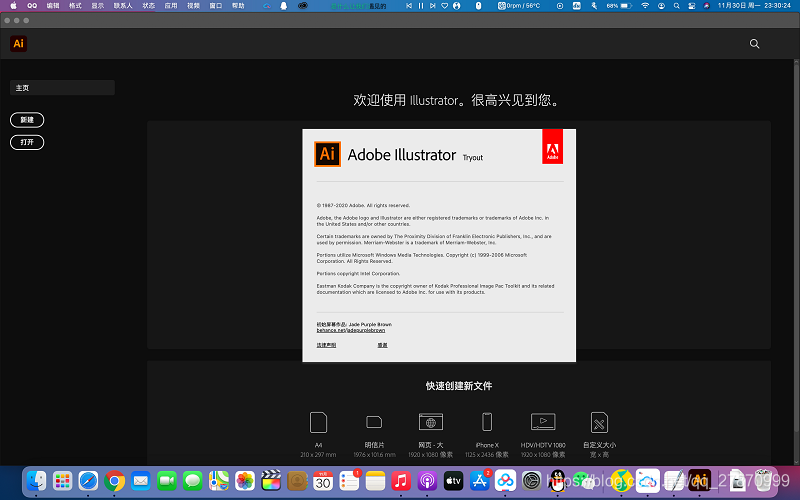Open Calendar from the Dock
Viewport: 800px width, 500px height.
click(323, 481)
